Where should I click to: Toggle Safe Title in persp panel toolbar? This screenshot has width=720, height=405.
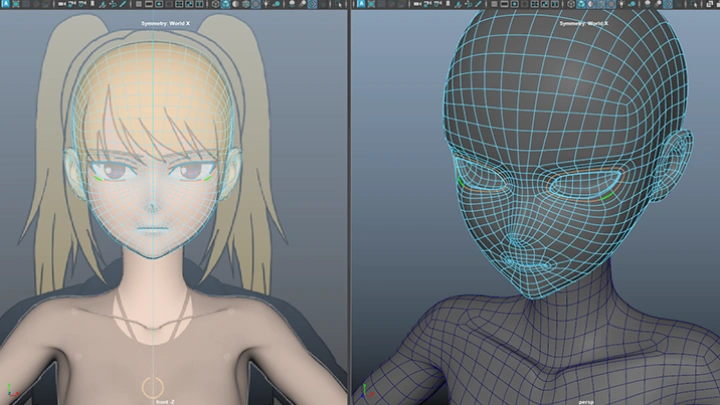tap(556, 4)
